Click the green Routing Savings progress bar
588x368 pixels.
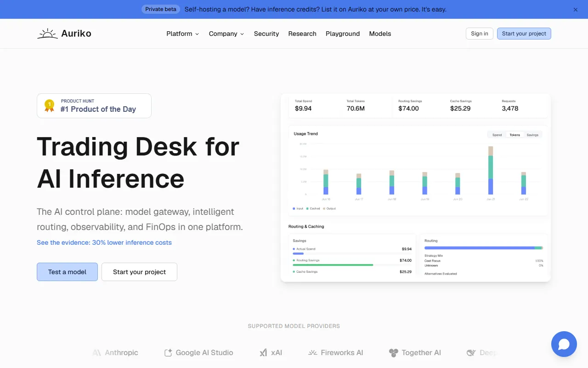(333, 265)
